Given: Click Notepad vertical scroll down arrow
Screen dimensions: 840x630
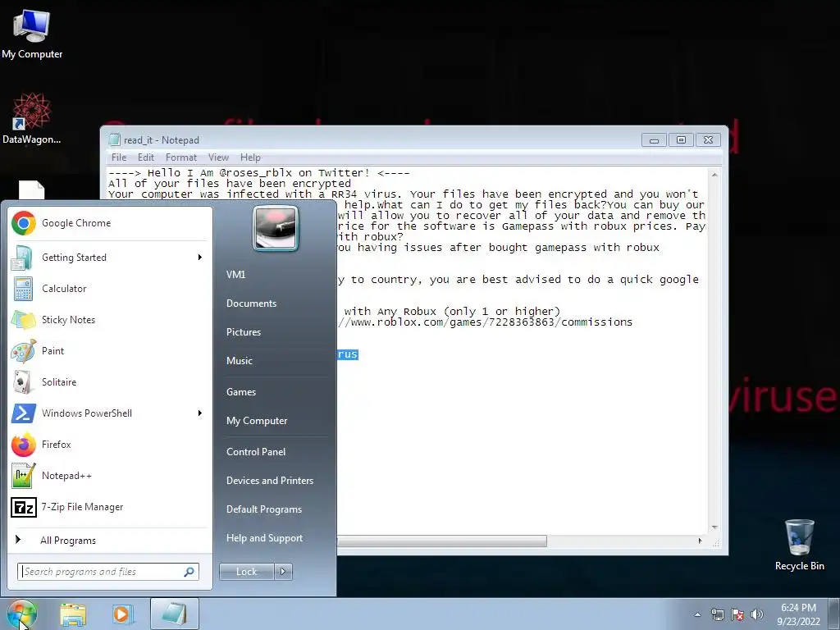Looking at the screenshot, I should [714, 528].
